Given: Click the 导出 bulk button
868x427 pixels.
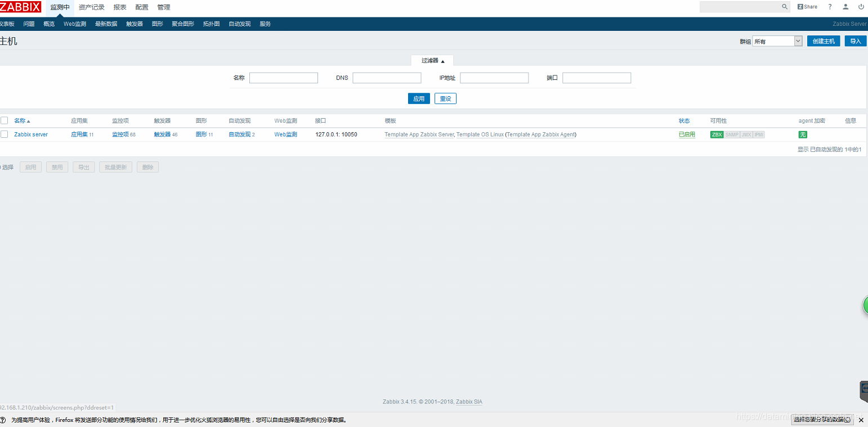Looking at the screenshot, I should [x=83, y=167].
